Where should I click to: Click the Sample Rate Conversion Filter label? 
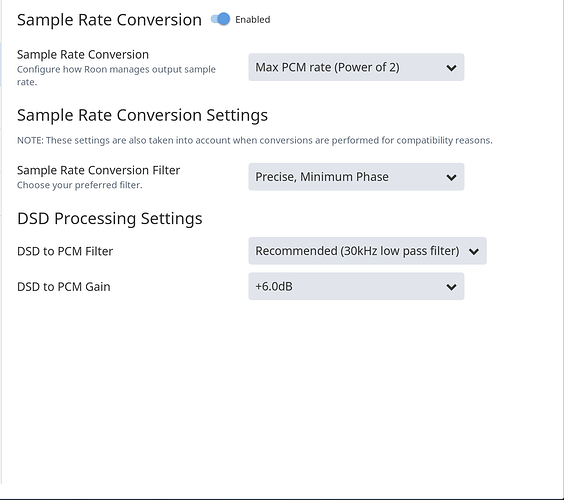(99, 170)
